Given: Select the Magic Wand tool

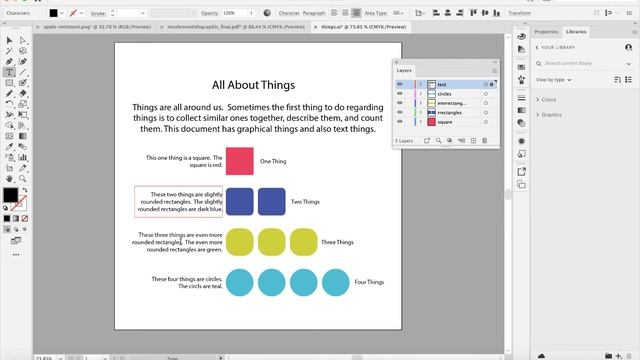Looking at the screenshot, I should coord(9,51).
